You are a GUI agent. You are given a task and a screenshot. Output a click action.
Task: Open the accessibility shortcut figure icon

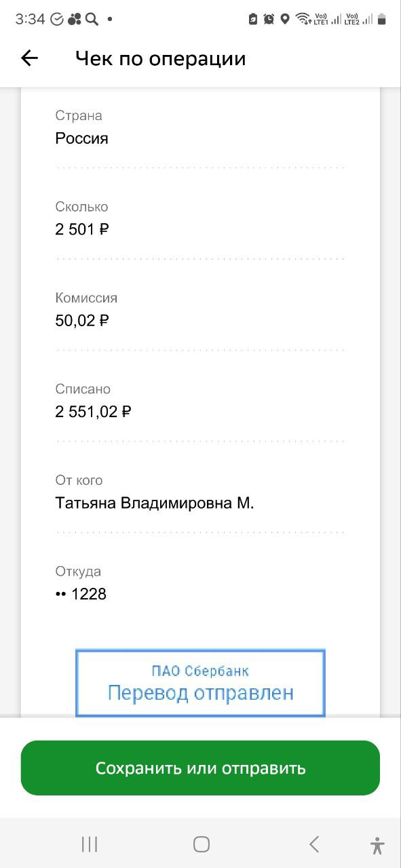(x=377, y=845)
